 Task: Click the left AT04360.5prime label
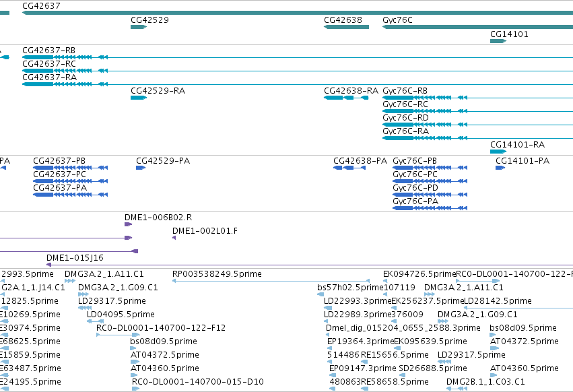[165, 368]
